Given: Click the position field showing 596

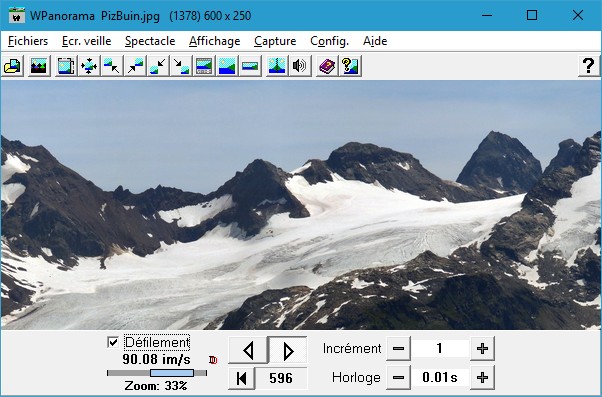Looking at the screenshot, I should (x=281, y=378).
